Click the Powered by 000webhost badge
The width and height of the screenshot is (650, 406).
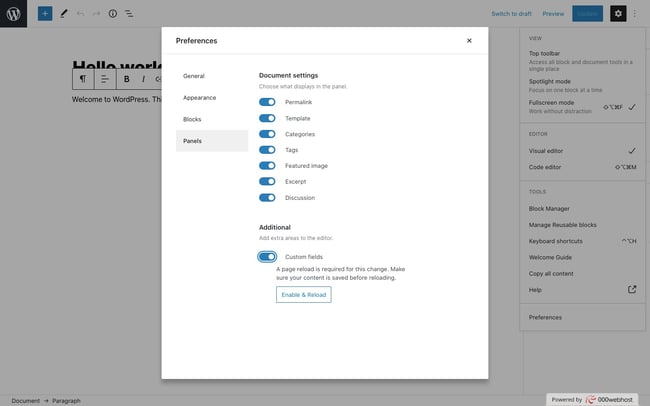(x=592, y=399)
